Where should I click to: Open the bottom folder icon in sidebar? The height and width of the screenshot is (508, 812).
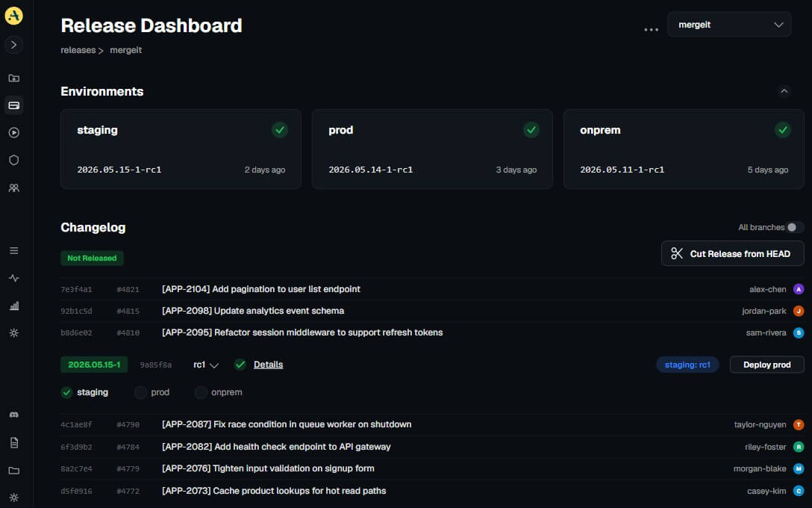tap(14, 471)
